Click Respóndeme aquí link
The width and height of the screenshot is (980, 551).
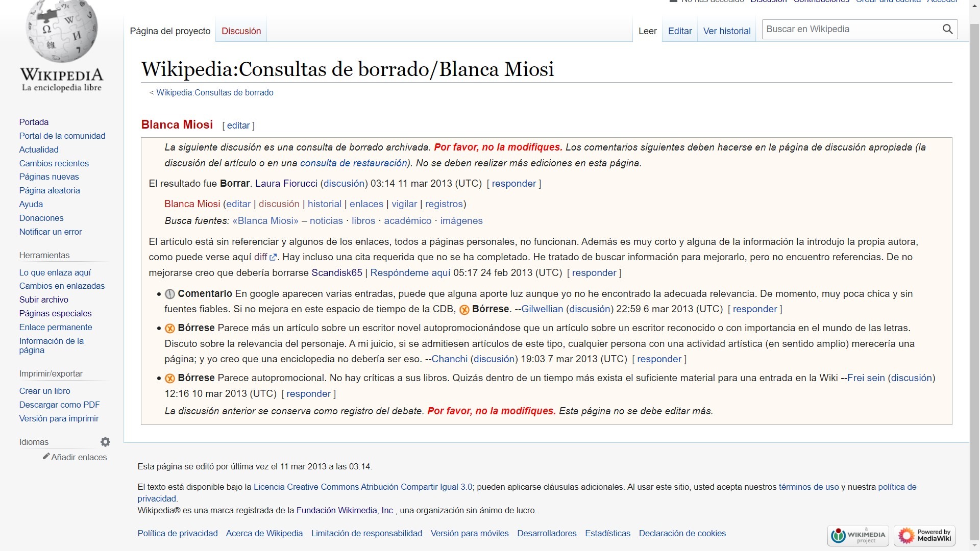coord(410,273)
